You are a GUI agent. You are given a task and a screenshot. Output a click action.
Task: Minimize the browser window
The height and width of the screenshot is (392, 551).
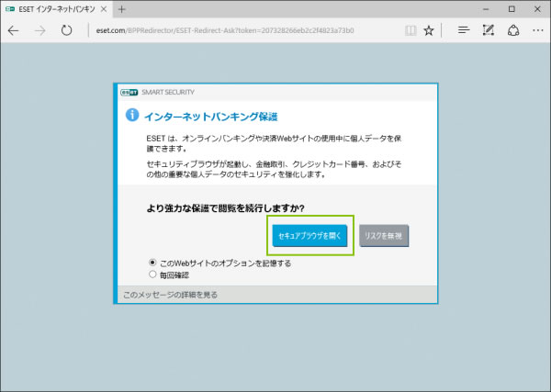coord(486,9)
